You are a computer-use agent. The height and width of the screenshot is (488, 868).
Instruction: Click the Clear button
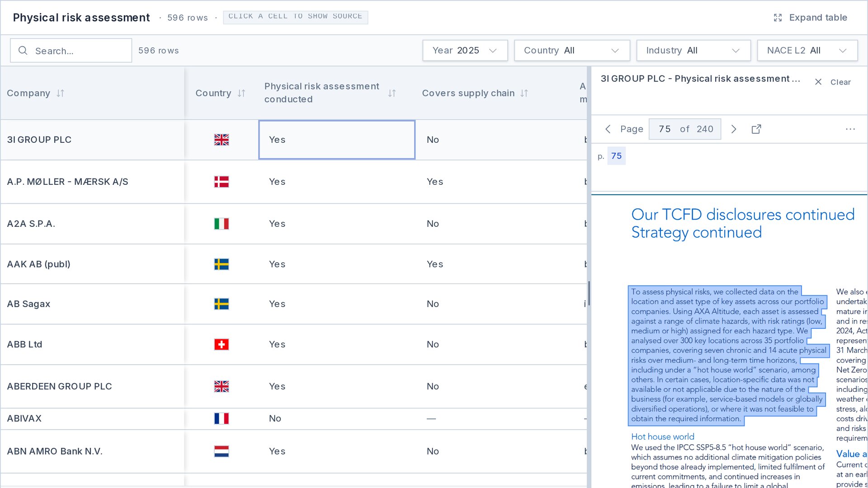click(840, 82)
